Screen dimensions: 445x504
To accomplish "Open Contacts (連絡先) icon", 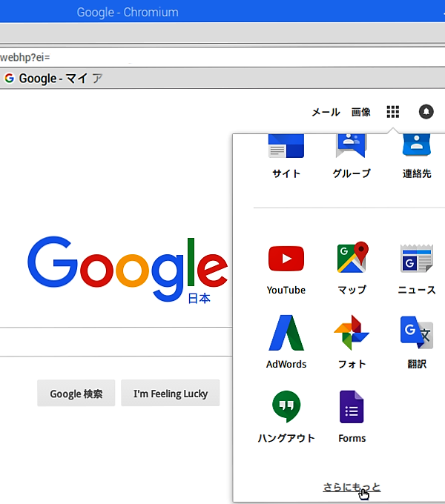I will point(417,145).
